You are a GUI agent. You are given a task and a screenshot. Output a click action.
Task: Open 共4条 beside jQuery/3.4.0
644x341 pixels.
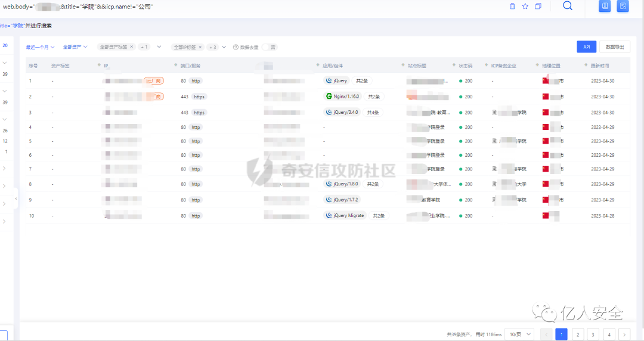373,112
